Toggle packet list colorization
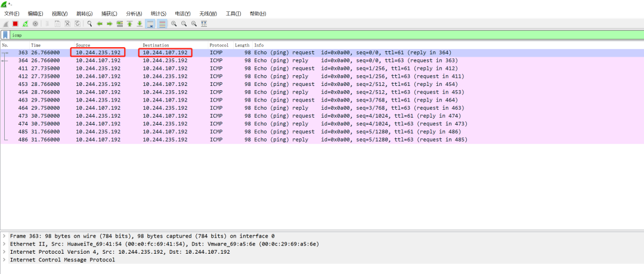644x274 pixels. coord(162,24)
